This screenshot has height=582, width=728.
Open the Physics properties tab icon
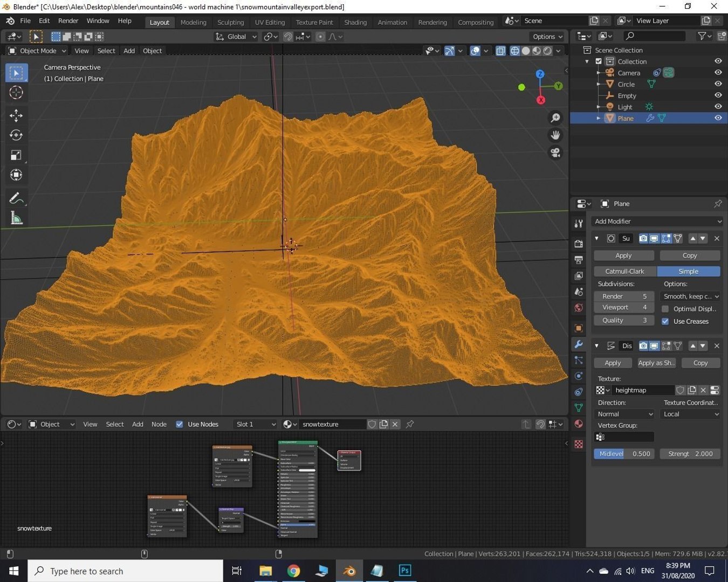[x=579, y=376]
